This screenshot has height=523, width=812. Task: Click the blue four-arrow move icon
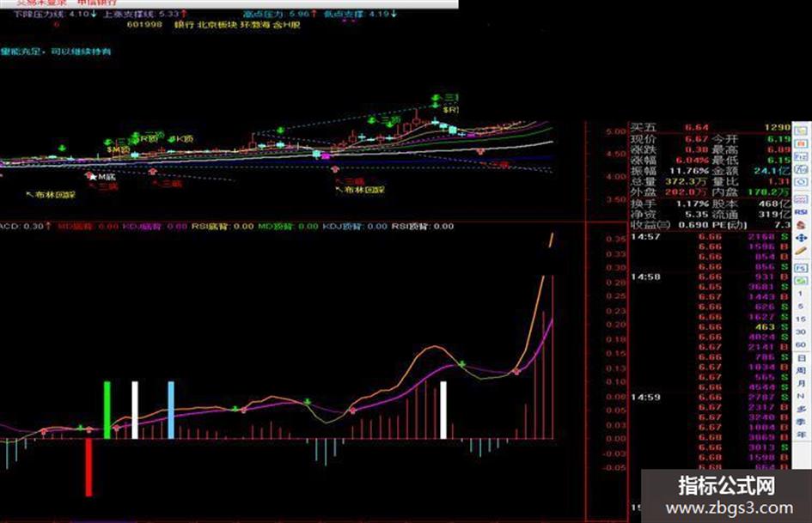801,238
